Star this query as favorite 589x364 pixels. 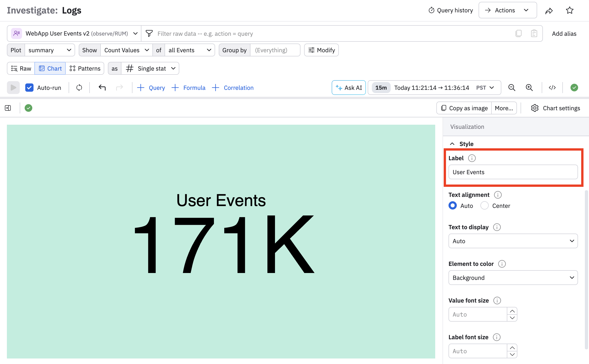tap(569, 10)
